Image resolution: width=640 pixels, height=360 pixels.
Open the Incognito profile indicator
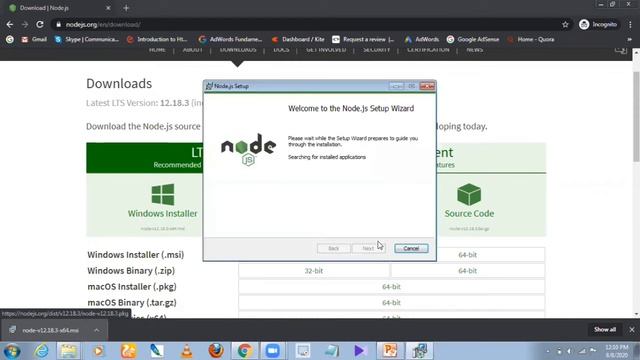pos(598,24)
